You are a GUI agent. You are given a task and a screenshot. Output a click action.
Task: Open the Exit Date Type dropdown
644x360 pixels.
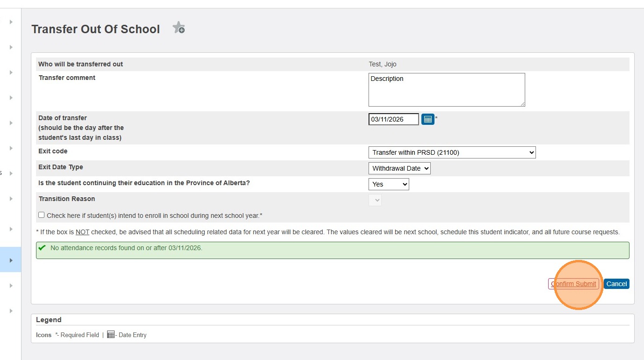[399, 168]
